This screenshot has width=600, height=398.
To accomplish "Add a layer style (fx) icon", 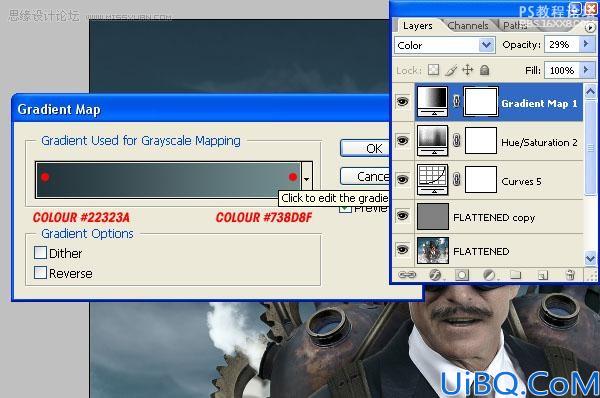I will (435, 275).
